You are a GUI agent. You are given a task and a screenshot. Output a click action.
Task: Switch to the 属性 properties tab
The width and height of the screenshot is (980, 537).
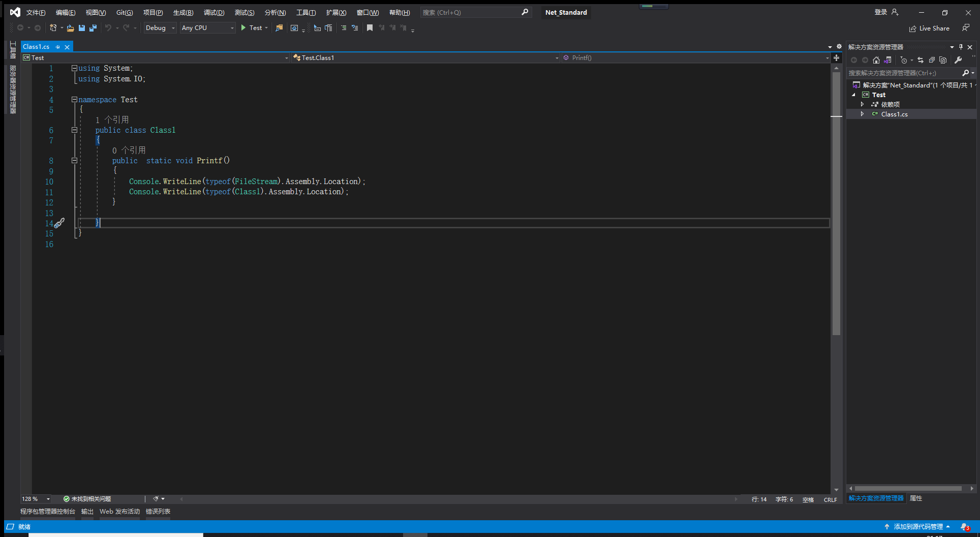pyautogui.click(x=916, y=498)
